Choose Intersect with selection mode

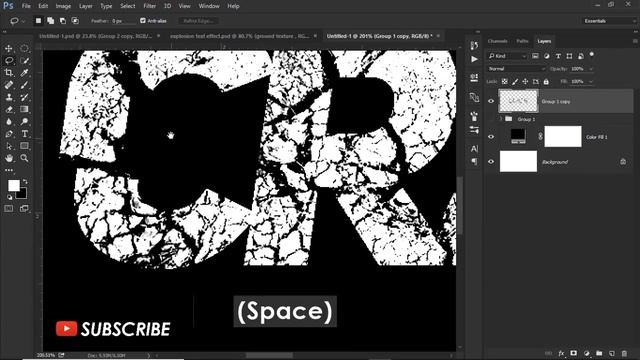pos(75,20)
